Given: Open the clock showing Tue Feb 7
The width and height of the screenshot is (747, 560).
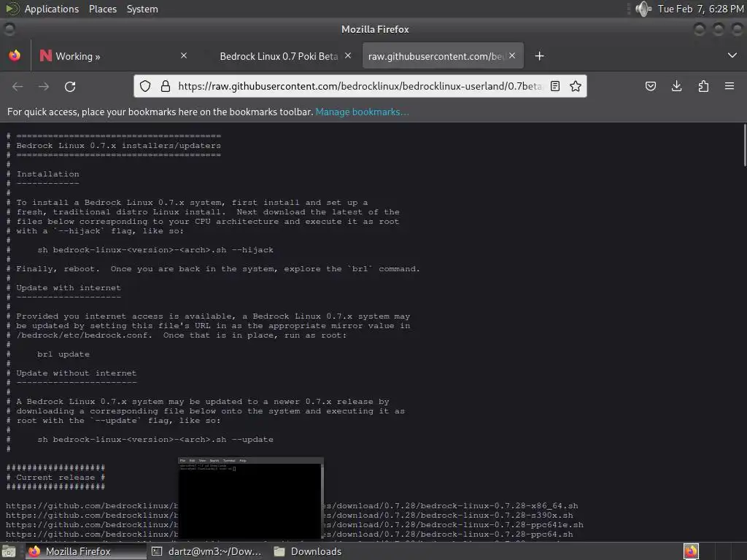Looking at the screenshot, I should tap(701, 9).
